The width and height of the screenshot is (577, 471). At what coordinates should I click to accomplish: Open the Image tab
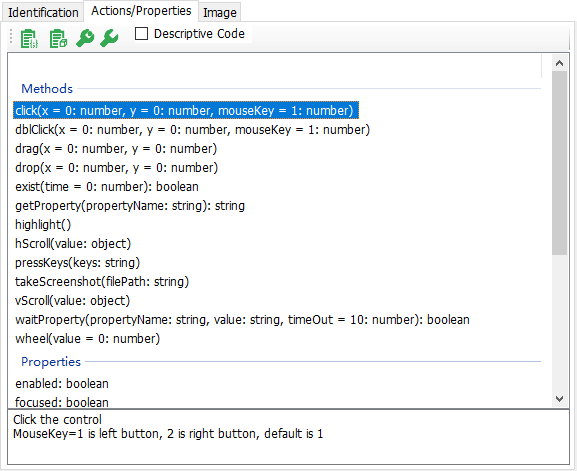click(220, 13)
